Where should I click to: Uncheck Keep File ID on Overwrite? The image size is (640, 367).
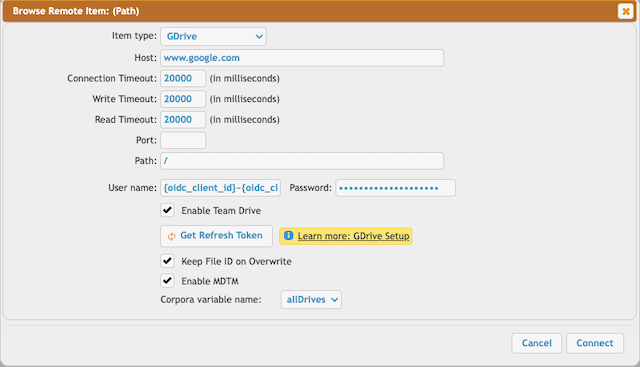click(167, 261)
